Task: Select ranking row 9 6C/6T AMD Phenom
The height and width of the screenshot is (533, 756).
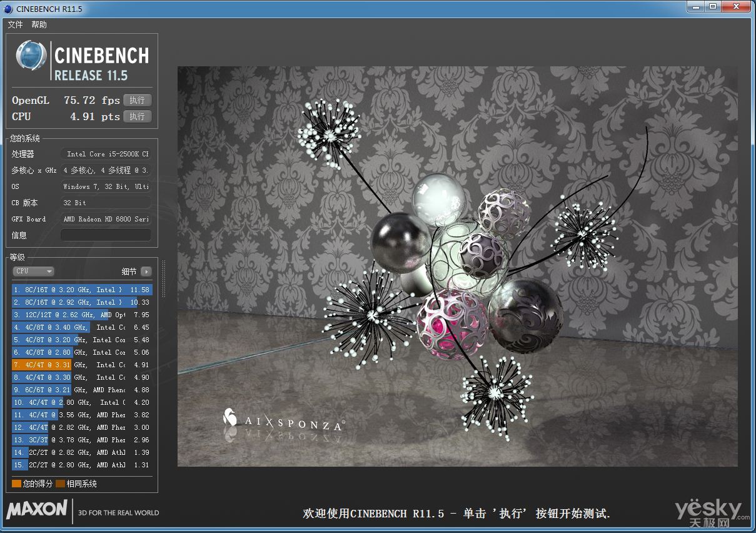Action: (x=82, y=390)
